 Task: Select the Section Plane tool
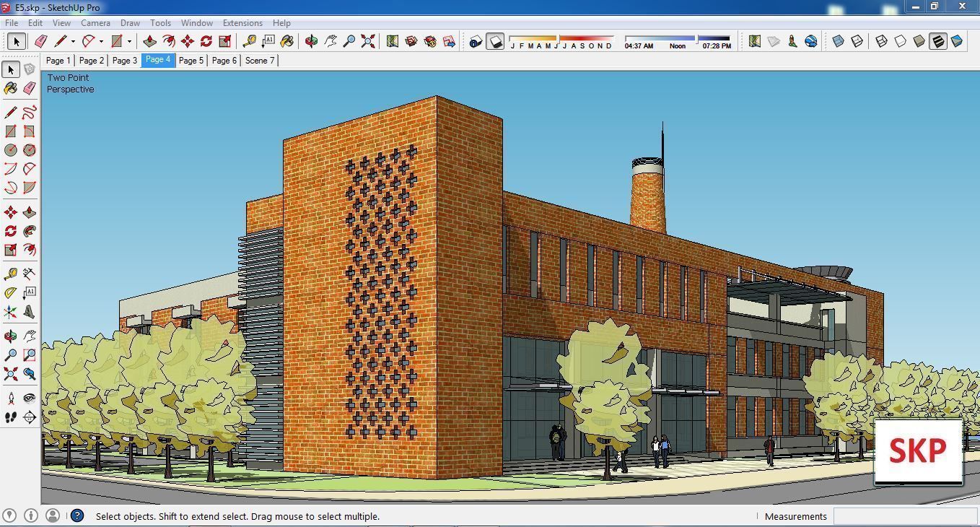point(30,417)
